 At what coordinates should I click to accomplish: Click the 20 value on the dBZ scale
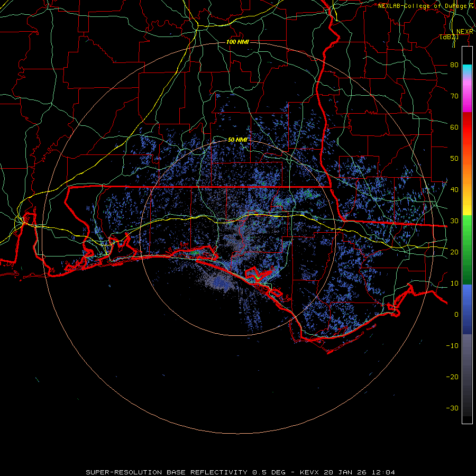[x=454, y=252]
